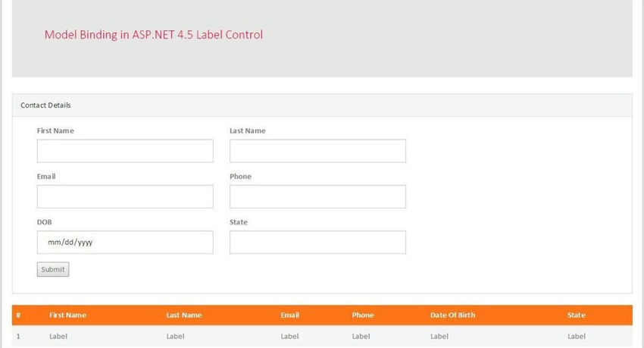Click the Last Name input field
The height and width of the screenshot is (348, 644).
pos(317,151)
